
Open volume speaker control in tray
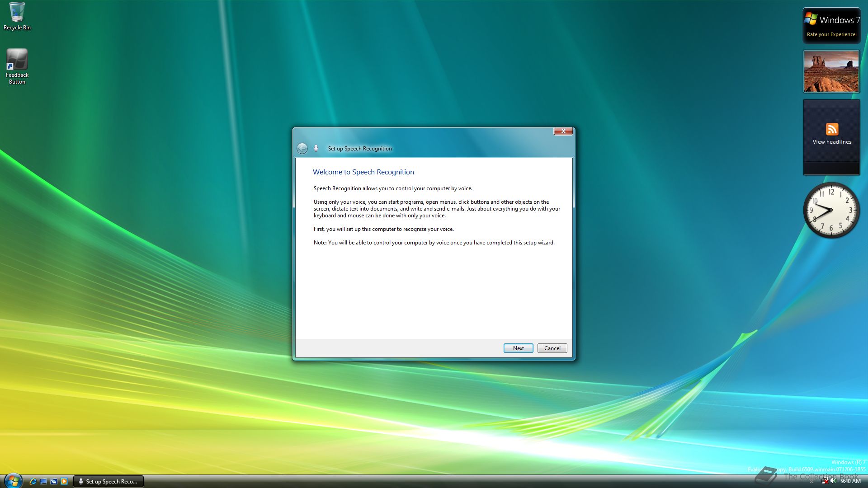833,481
